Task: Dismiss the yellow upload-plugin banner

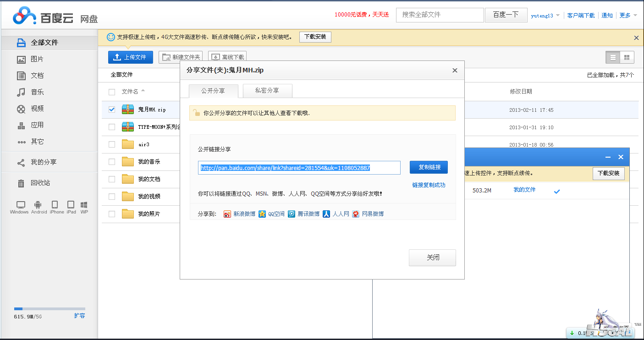Action: [636, 38]
